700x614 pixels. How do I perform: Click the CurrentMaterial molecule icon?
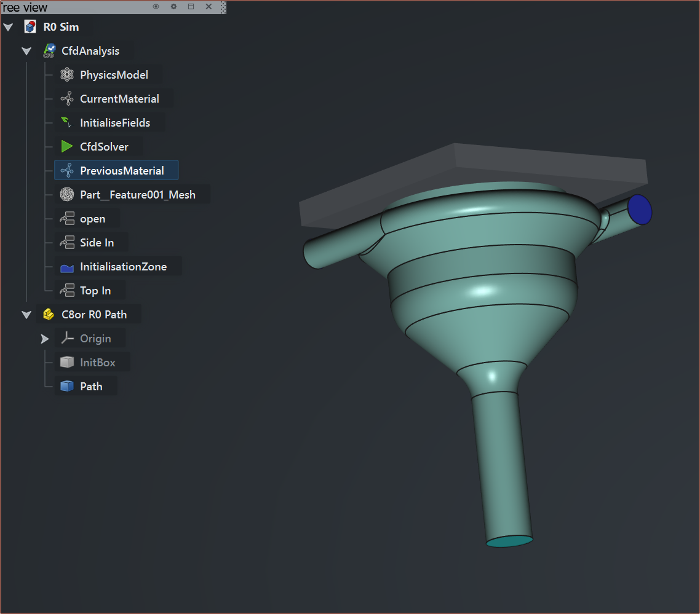(x=67, y=99)
